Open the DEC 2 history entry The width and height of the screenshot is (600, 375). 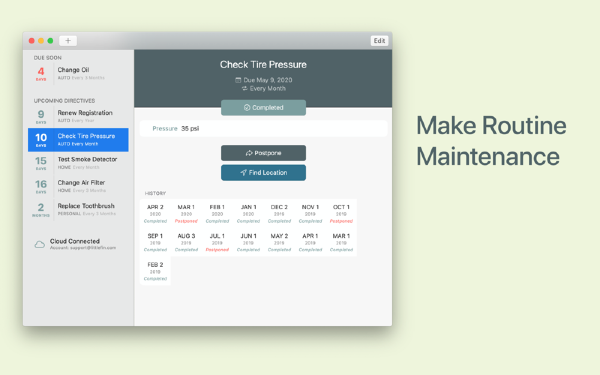(279, 214)
